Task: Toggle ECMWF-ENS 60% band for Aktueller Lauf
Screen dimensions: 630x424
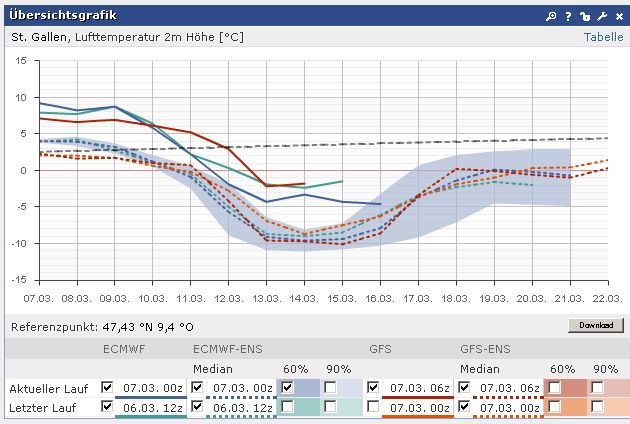Action: point(288,387)
